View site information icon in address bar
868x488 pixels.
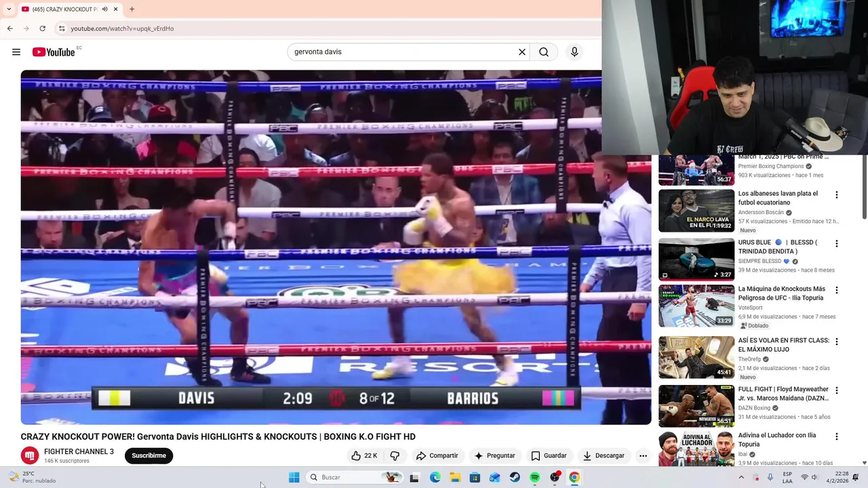61,28
